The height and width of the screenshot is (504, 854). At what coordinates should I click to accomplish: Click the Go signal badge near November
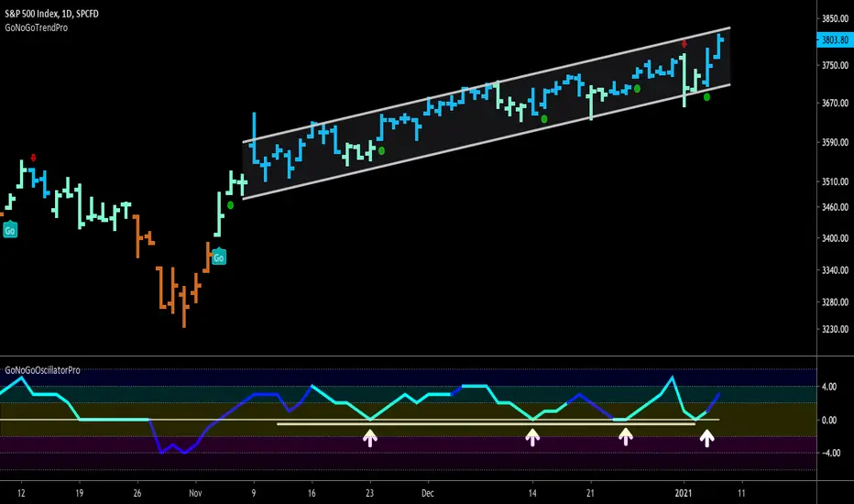coord(219,257)
